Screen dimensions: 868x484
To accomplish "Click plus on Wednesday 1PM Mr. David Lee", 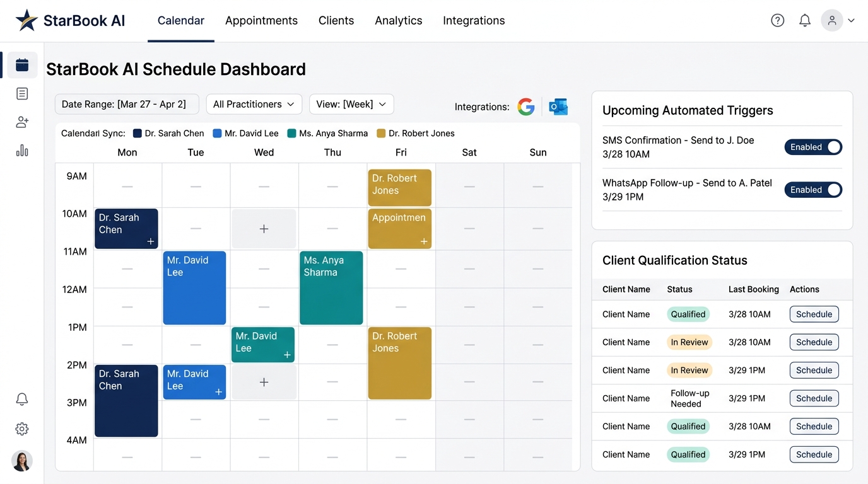I will click(x=287, y=355).
